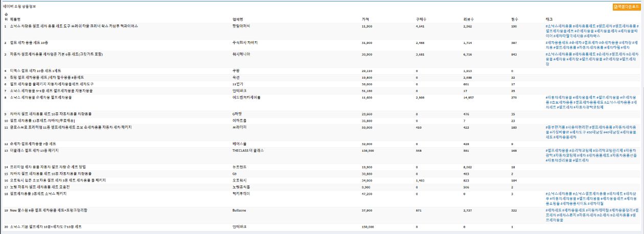Click vendor cell G마켓
The width and height of the screenshot is (644, 234).
237,113
